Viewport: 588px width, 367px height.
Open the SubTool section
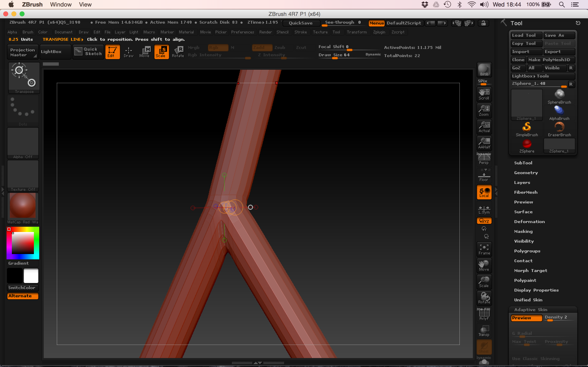pos(523,163)
